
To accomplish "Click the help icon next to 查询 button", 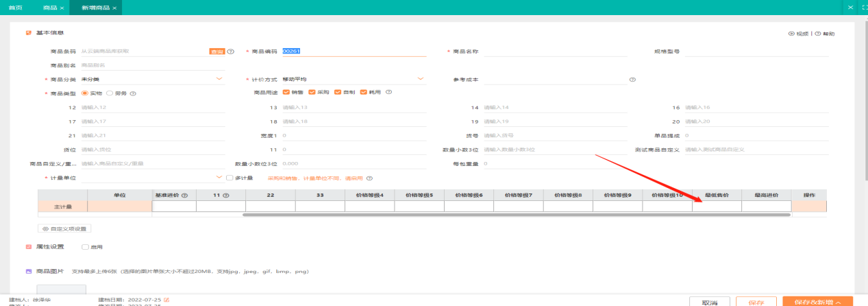I will 231,51.
